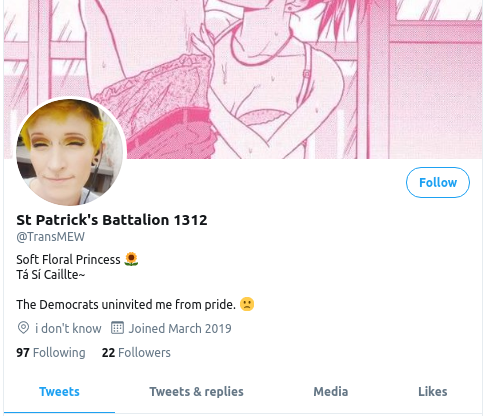Switch to Tweets & replies tab
This screenshot has width=501, height=416.
196,392
